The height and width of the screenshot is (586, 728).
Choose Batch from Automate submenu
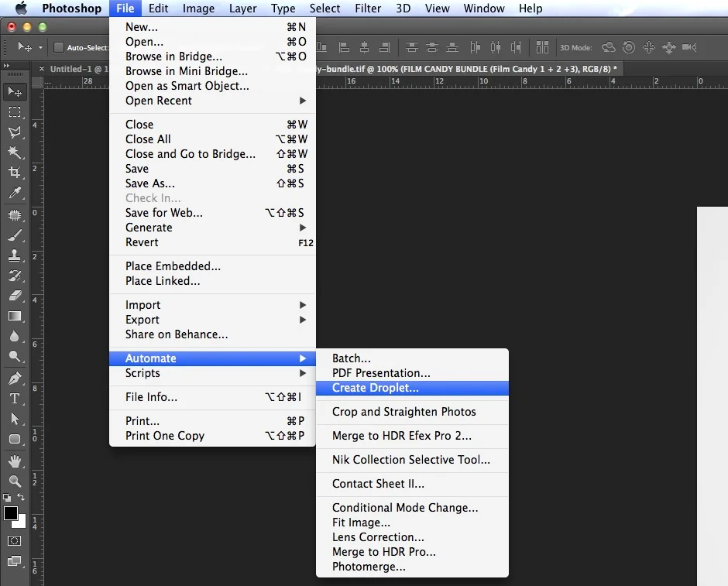pyautogui.click(x=412, y=358)
